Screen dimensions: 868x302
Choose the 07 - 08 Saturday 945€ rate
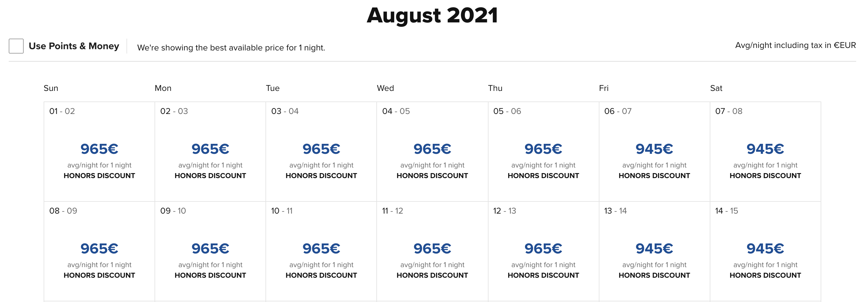[765, 149]
